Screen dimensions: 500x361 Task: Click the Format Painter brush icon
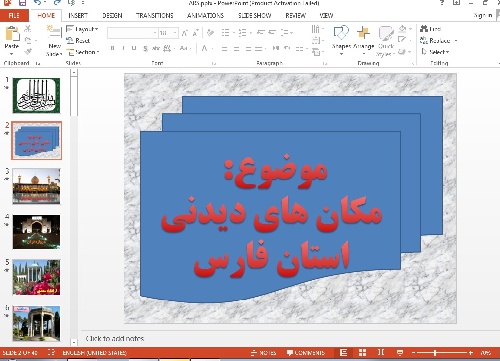point(28,51)
